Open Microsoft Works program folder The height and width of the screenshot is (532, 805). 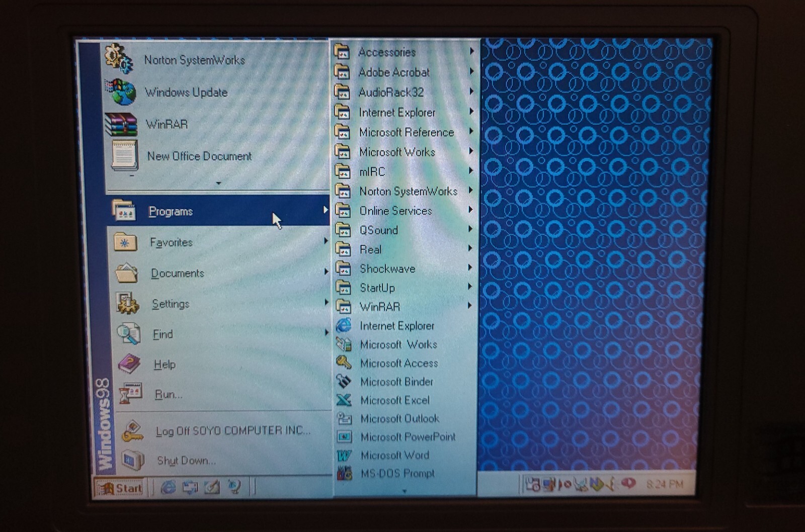tap(404, 152)
